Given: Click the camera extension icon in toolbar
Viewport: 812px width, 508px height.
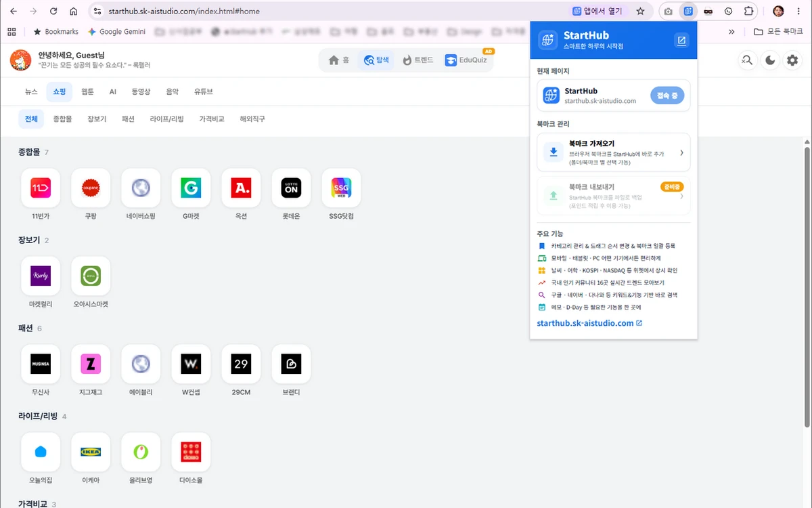Looking at the screenshot, I should point(668,12).
